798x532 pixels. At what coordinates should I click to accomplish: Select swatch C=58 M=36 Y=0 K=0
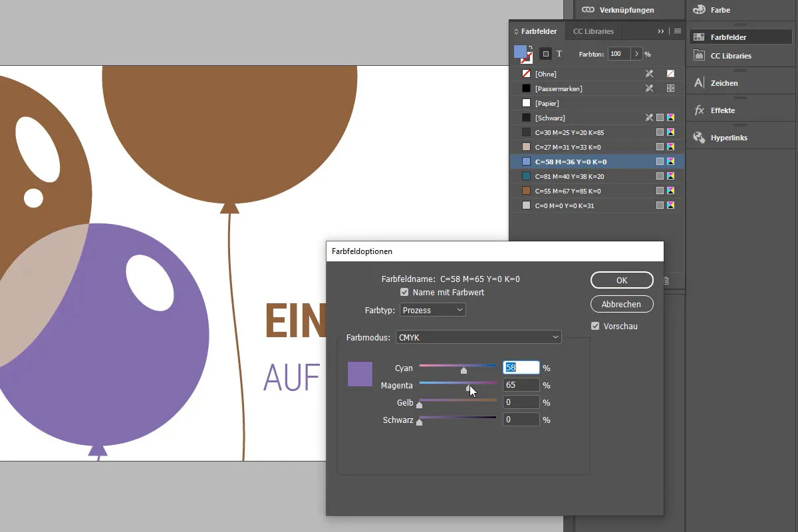(x=597, y=162)
